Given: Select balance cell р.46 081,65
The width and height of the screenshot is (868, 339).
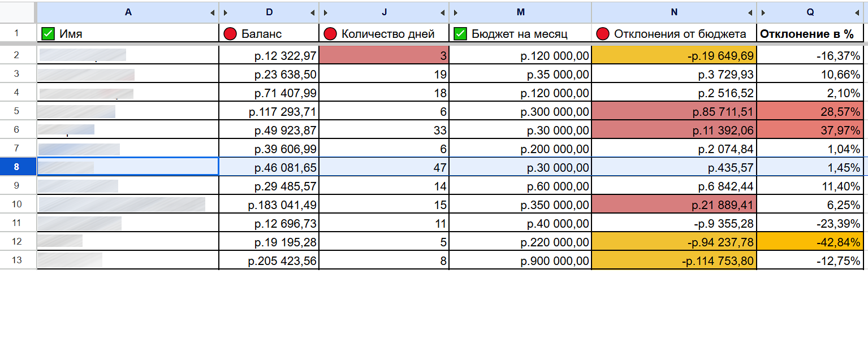Looking at the screenshot, I should coord(269,167).
